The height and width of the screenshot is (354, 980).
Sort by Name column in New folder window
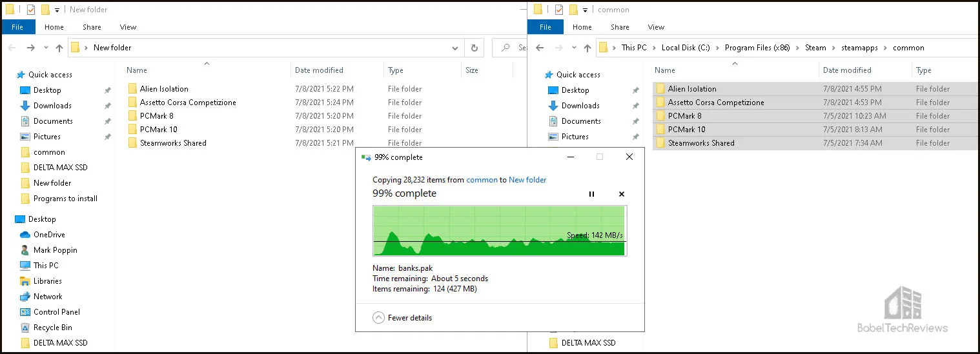point(137,70)
